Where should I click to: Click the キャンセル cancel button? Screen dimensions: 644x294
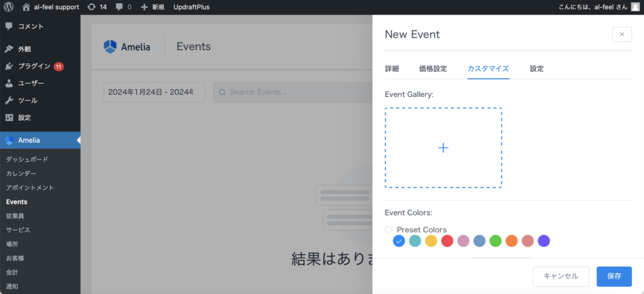click(560, 276)
